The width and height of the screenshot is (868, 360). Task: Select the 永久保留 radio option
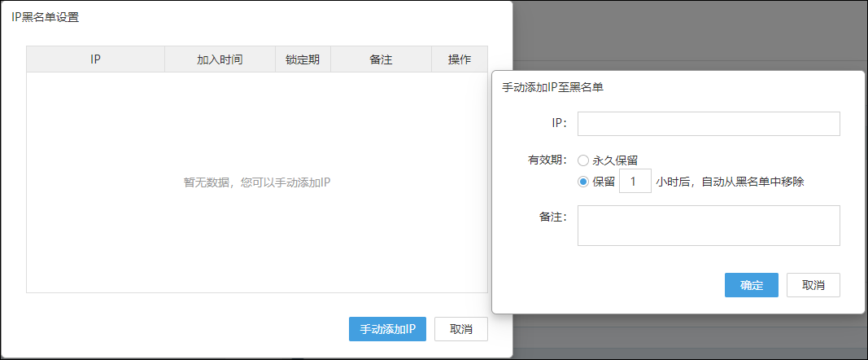(583, 160)
